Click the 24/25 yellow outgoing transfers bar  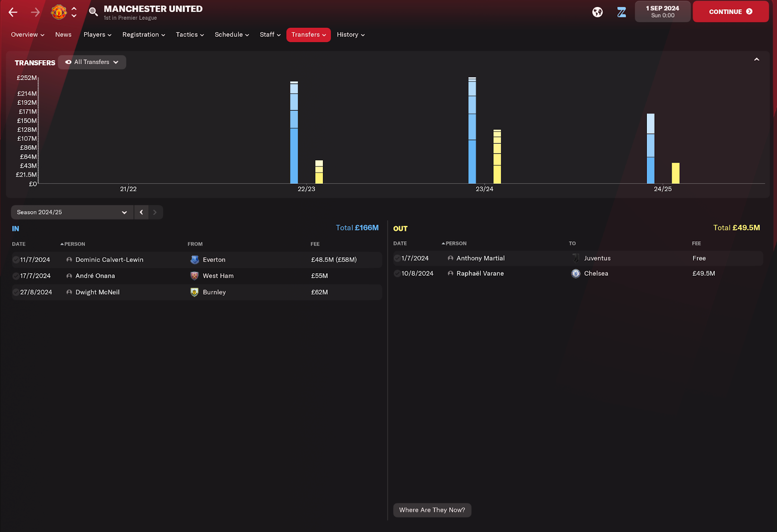click(x=676, y=173)
